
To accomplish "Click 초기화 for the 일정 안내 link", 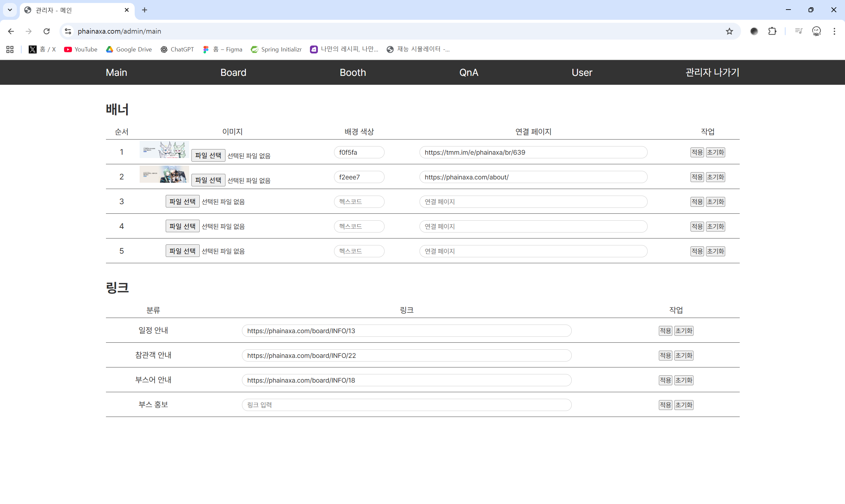I will (683, 331).
